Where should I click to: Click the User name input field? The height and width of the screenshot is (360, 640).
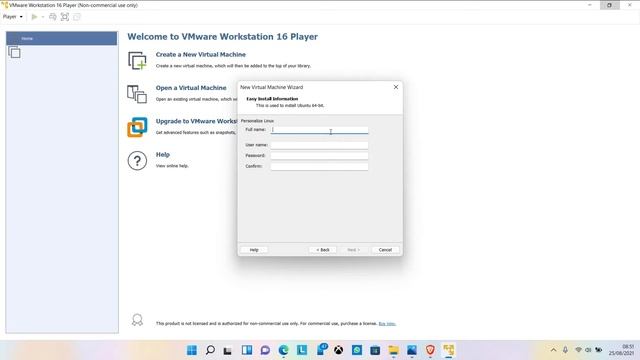pos(319,145)
